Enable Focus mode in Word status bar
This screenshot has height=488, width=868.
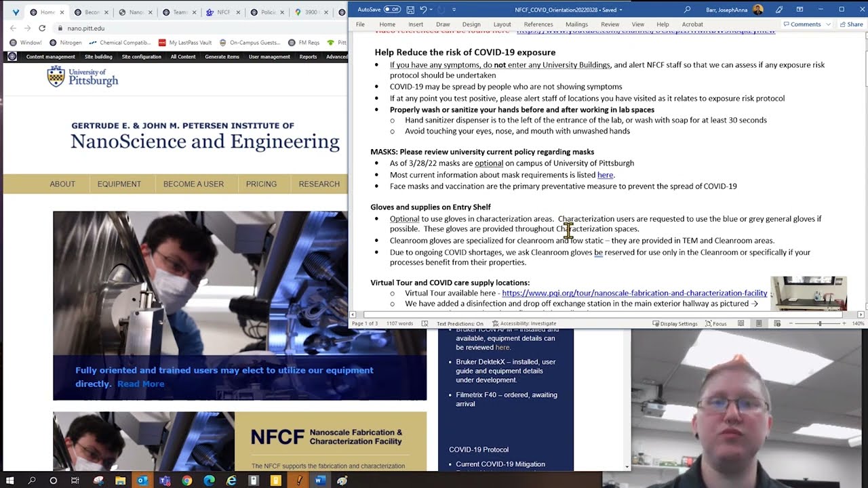[716, 323]
